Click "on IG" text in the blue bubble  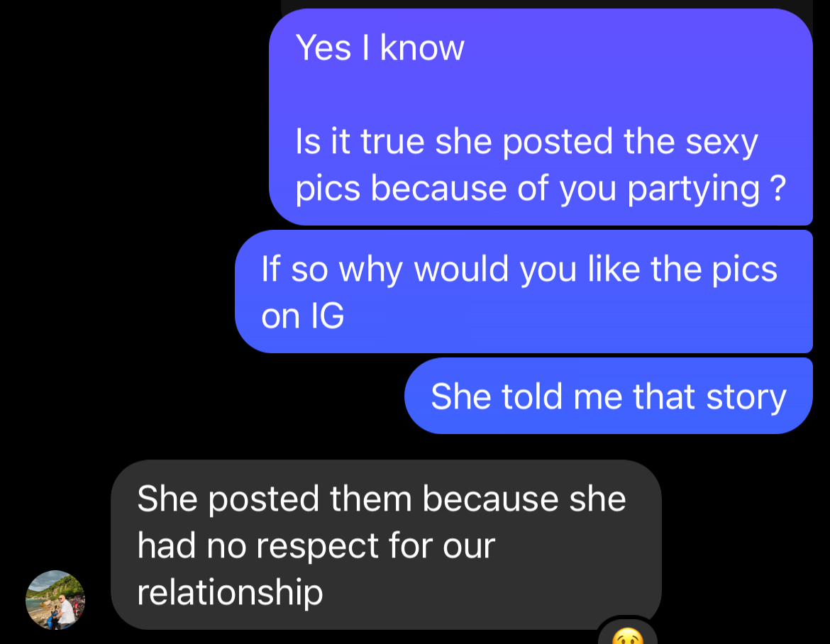(x=302, y=316)
